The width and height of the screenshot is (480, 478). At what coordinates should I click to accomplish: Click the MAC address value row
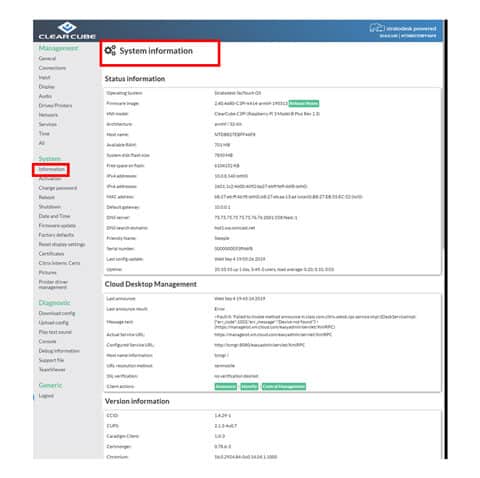[x=288, y=197]
